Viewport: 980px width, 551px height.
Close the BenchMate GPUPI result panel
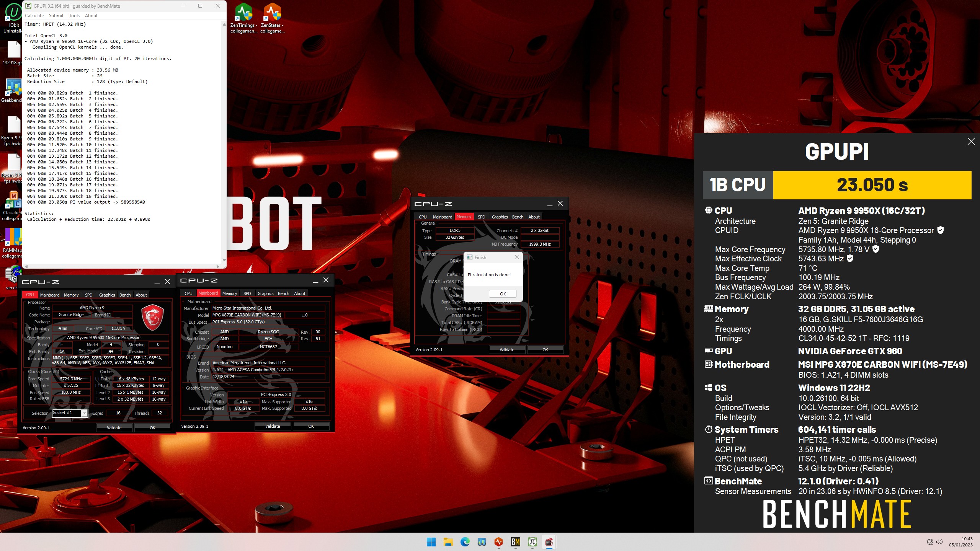click(x=971, y=142)
